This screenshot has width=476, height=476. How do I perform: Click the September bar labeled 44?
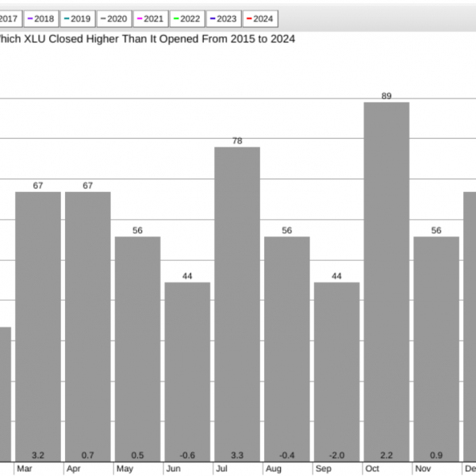[336, 372]
